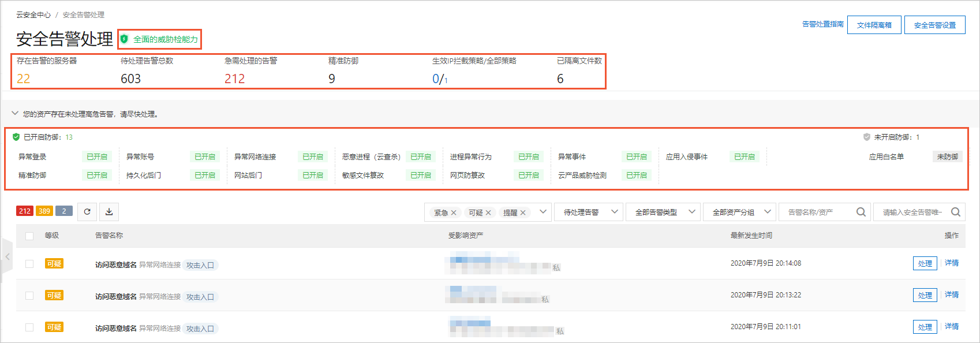Filter by orange 389 suspicious count badge
Image resolution: width=980 pixels, height=343 pixels.
tap(44, 211)
